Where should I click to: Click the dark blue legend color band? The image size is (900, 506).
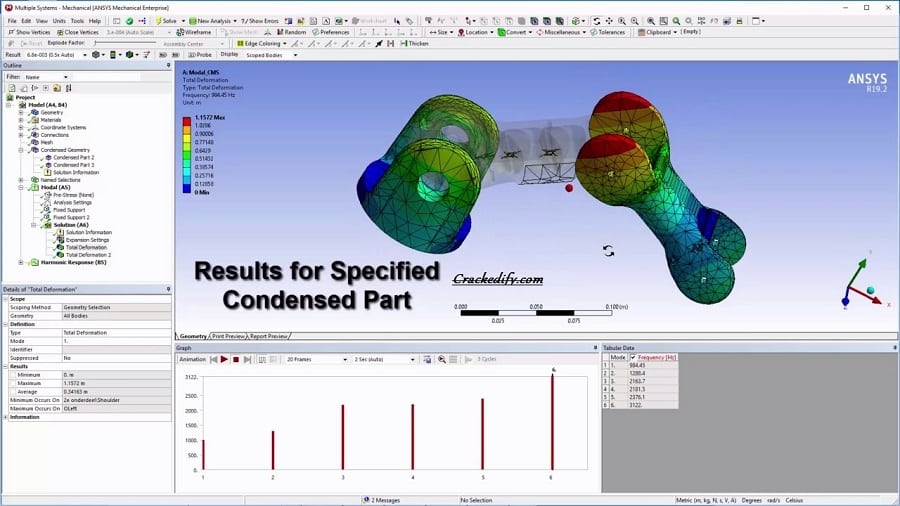pyautogui.click(x=187, y=188)
